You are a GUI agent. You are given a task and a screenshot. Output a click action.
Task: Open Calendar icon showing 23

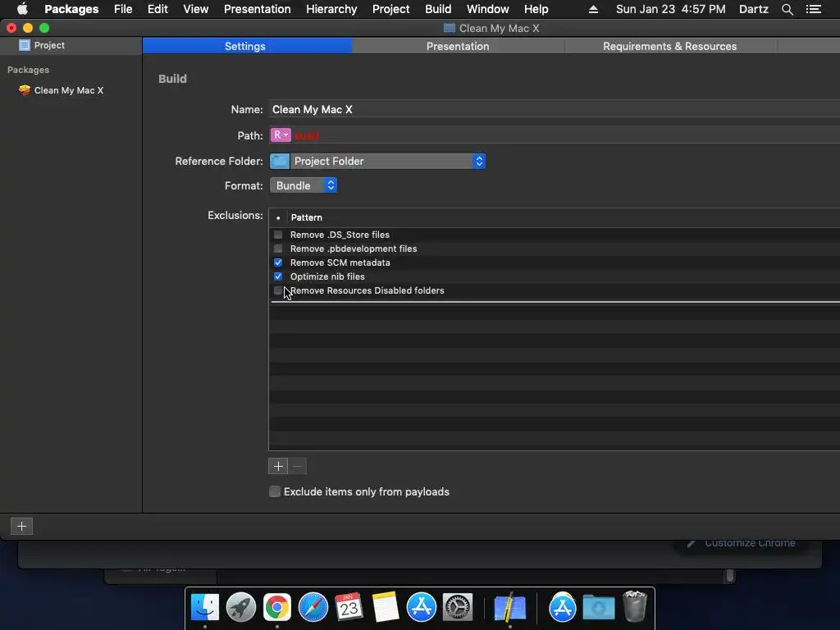tap(349, 608)
